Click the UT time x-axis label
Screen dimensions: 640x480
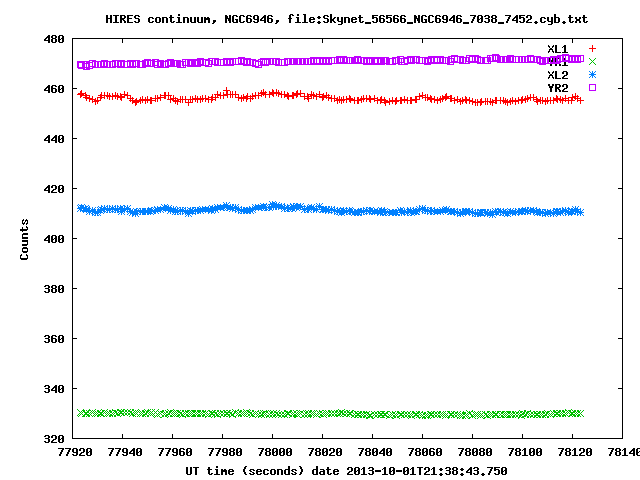347,471
